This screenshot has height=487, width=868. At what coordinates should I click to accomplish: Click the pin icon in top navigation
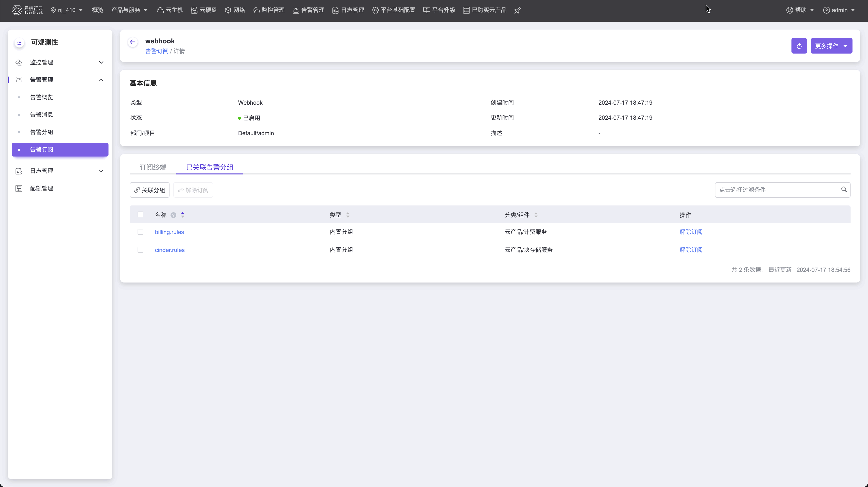(518, 10)
